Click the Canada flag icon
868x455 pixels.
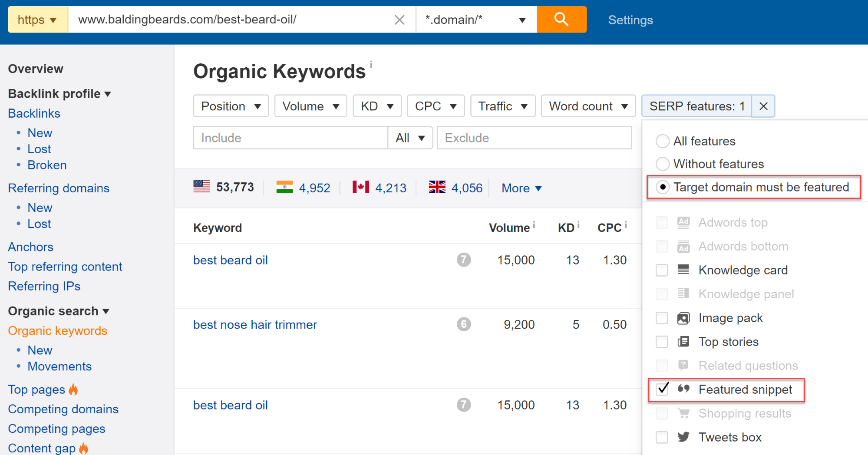pyautogui.click(x=360, y=187)
